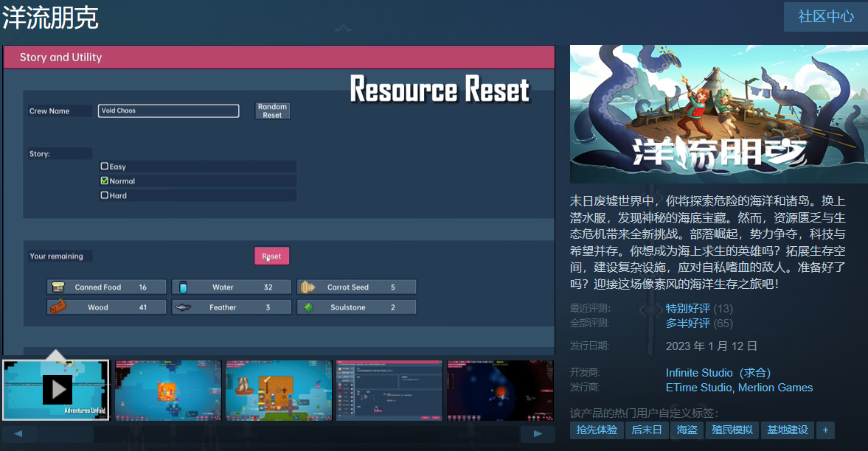The height and width of the screenshot is (451, 868).
Task: Click the Wood log resource icon
Action: coord(58,307)
